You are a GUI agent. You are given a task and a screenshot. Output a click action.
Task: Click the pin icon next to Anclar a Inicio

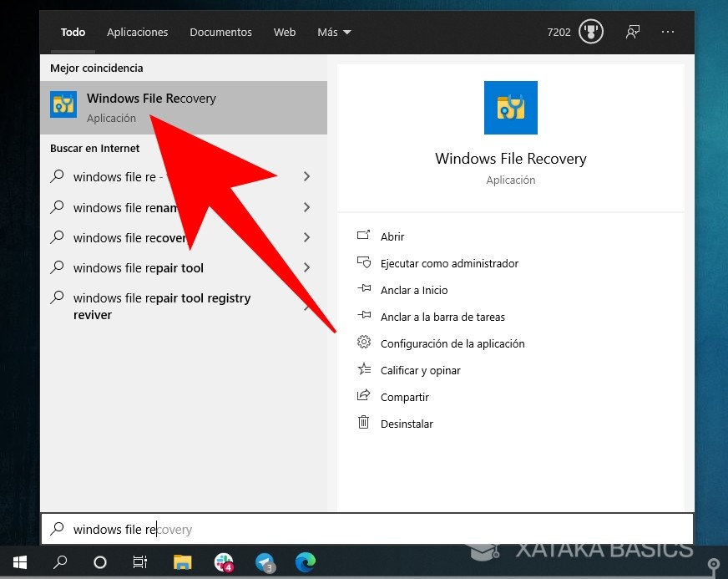point(363,289)
